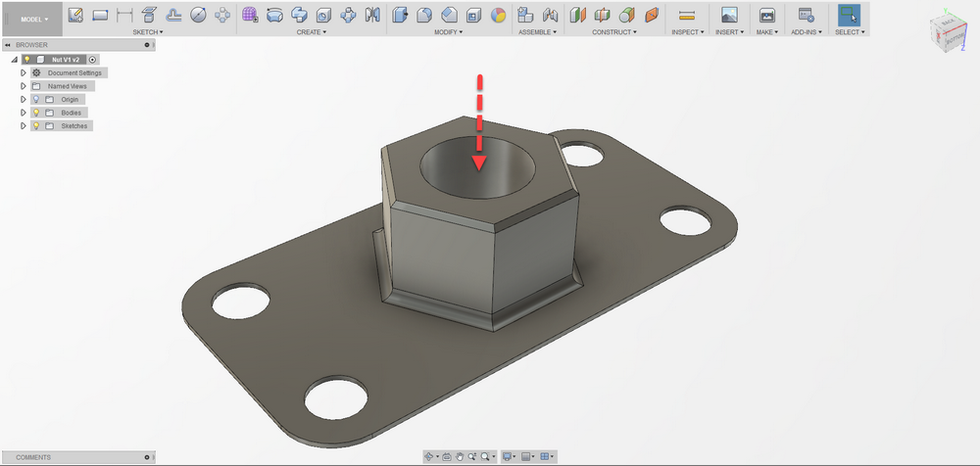Expand the Document Settings node
Screen dimensions: 980x466
click(24, 73)
